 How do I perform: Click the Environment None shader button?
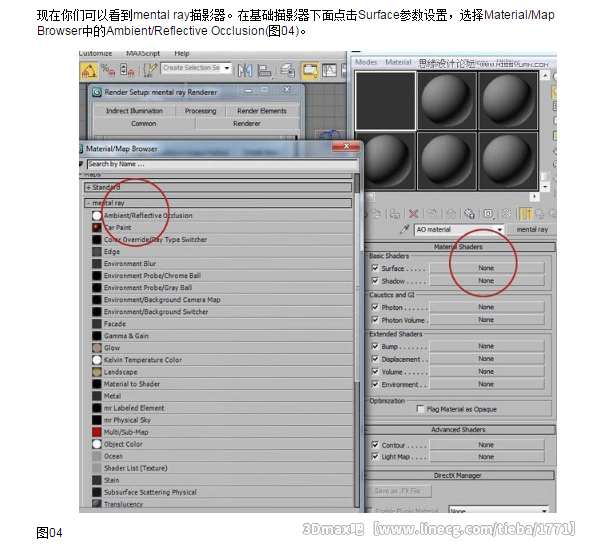[x=486, y=384]
